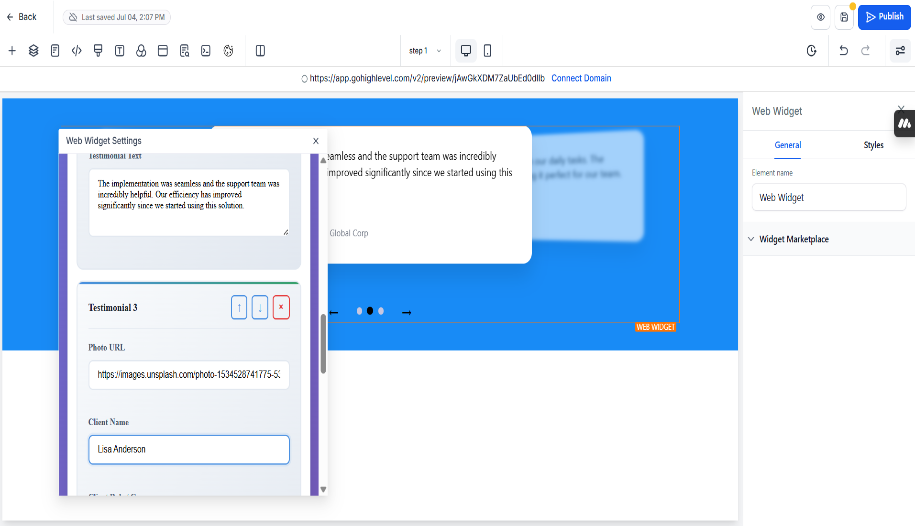Click the Client Name field Lisa Anderson
Screen dimensions: 915x526
[x=189, y=450]
